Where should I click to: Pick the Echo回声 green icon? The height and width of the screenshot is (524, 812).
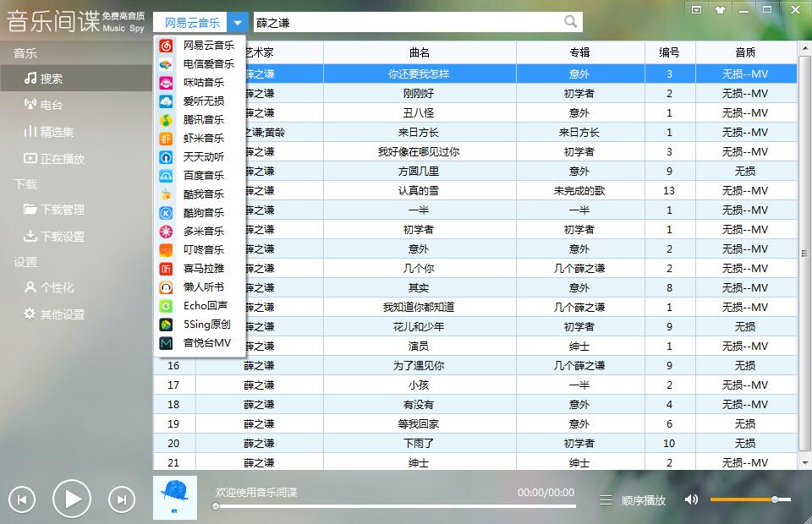pos(166,306)
